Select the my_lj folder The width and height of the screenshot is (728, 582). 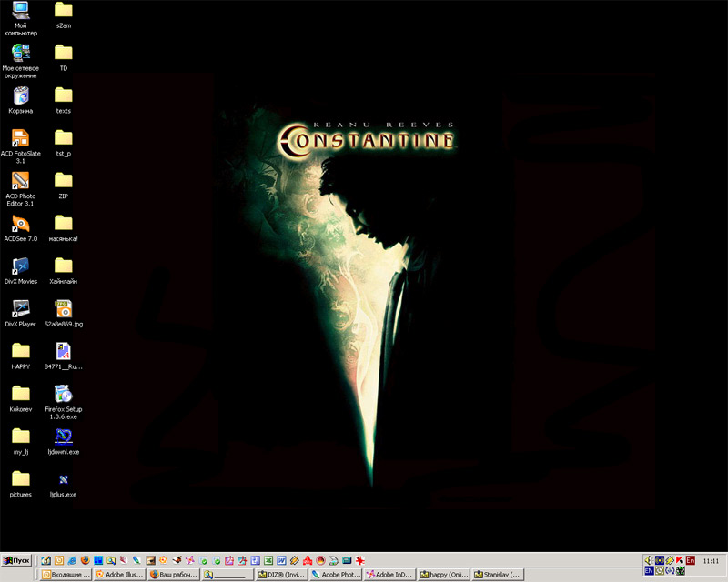pos(20,442)
